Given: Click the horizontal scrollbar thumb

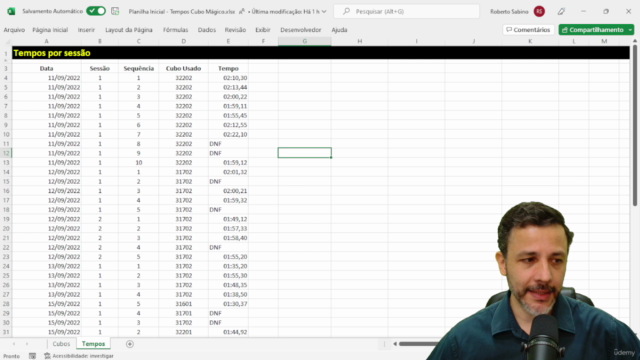Looking at the screenshot, I should [x=420, y=344].
